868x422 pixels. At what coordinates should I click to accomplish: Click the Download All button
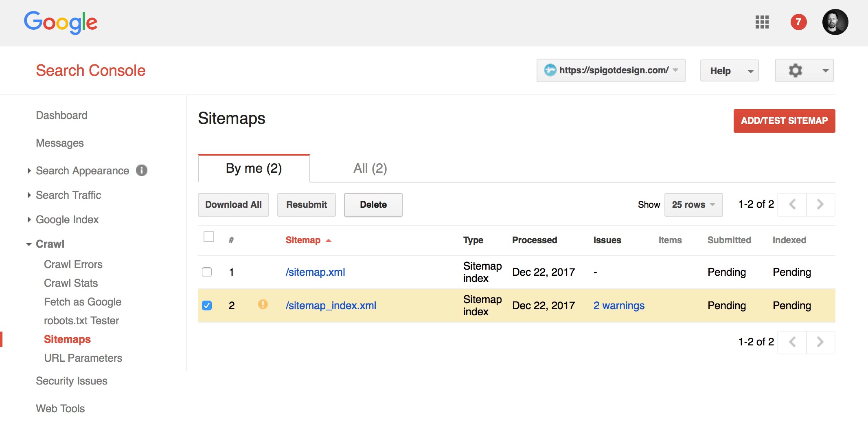pyautogui.click(x=233, y=205)
